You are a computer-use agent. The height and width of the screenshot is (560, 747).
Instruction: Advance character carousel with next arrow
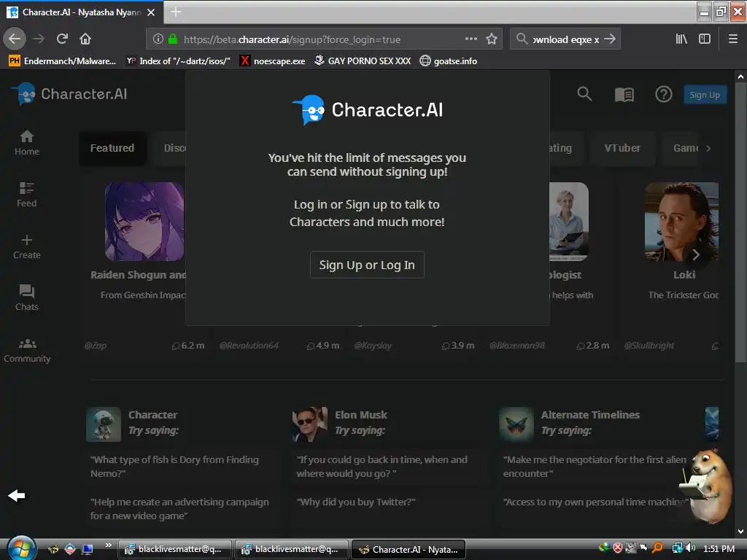pos(696,254)
